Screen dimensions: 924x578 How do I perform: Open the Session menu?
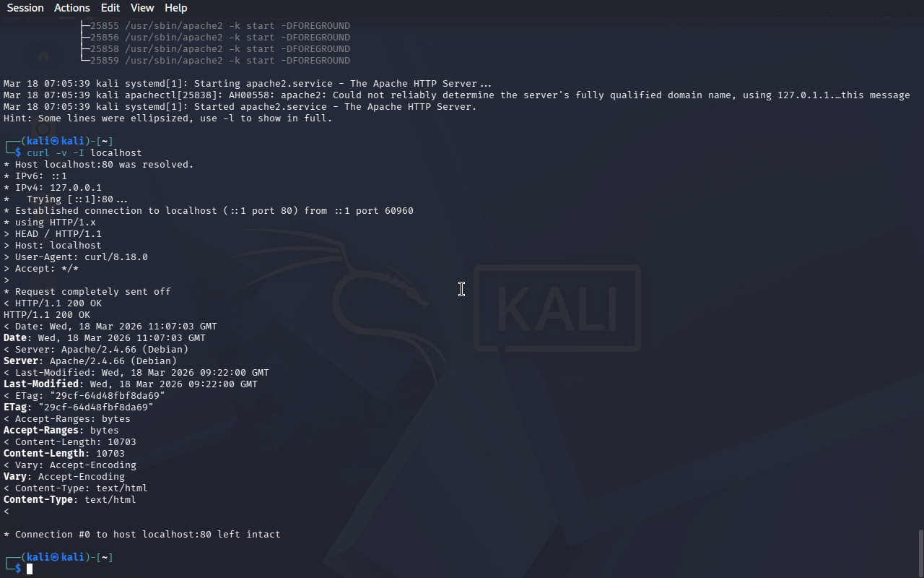[x=25, y=8]
